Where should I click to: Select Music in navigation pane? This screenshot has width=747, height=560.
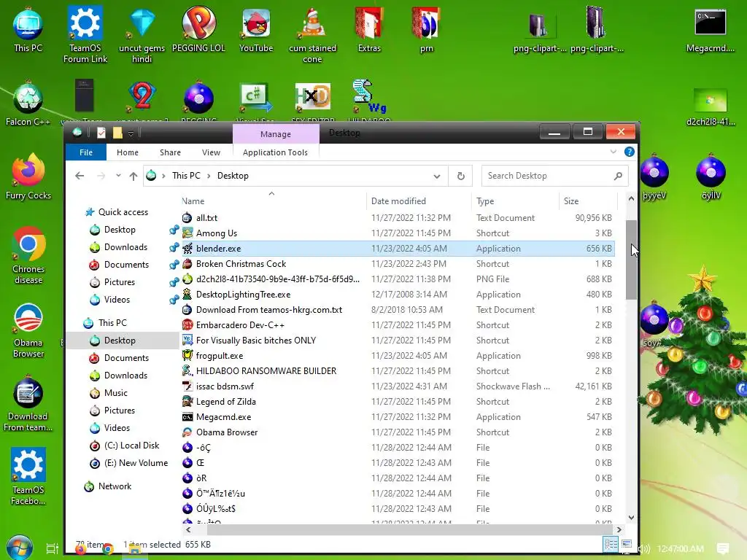coord(116,393)
